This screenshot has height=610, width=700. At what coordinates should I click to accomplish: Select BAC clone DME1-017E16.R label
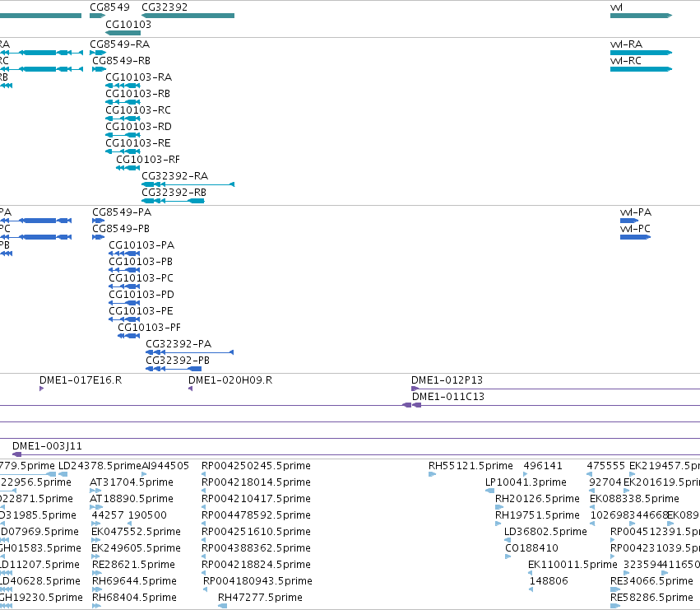click(81, 380)
